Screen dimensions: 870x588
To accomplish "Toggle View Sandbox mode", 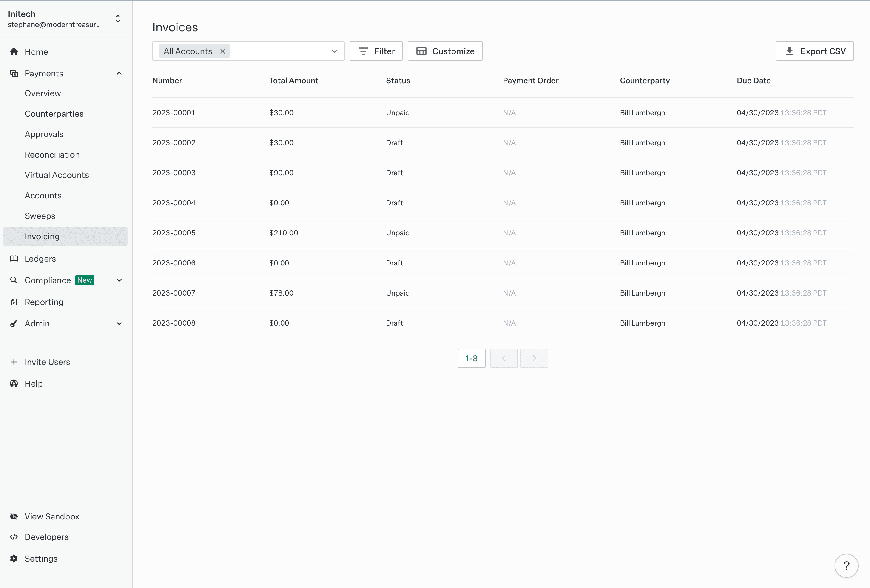I will [x=52, y=516].
